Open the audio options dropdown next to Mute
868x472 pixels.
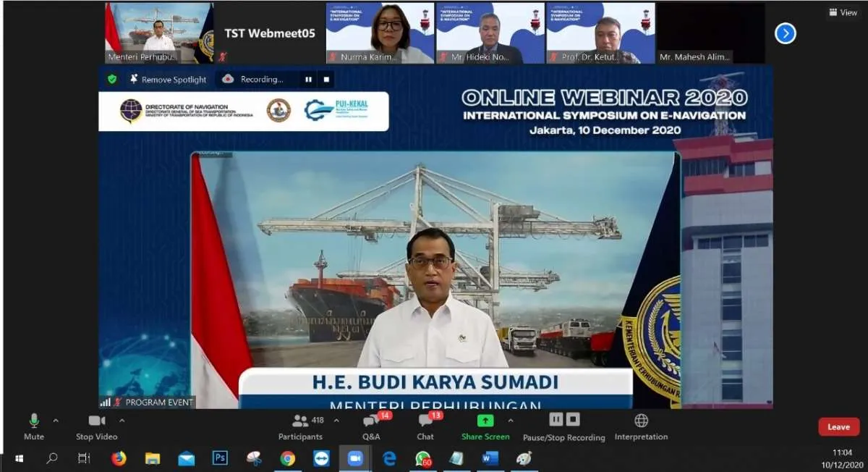click(54, 419)
